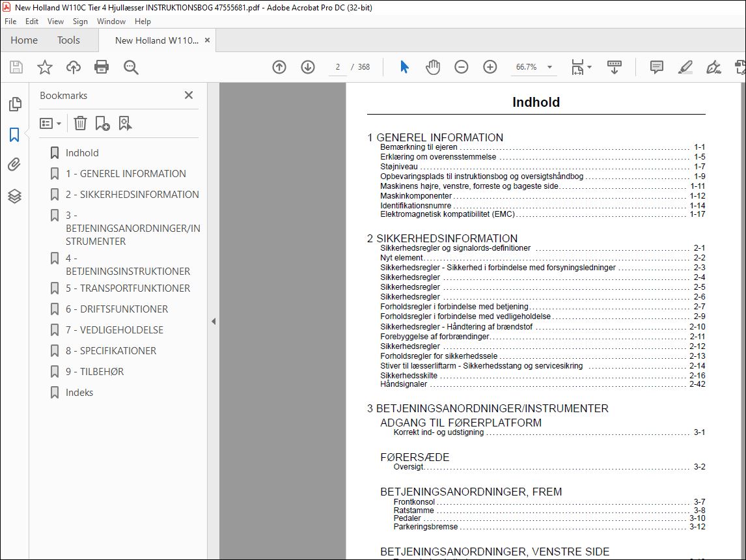Click the 'Frontkonsol' contents entry
The width and height of the screenshot is (746, 560).
414,501
